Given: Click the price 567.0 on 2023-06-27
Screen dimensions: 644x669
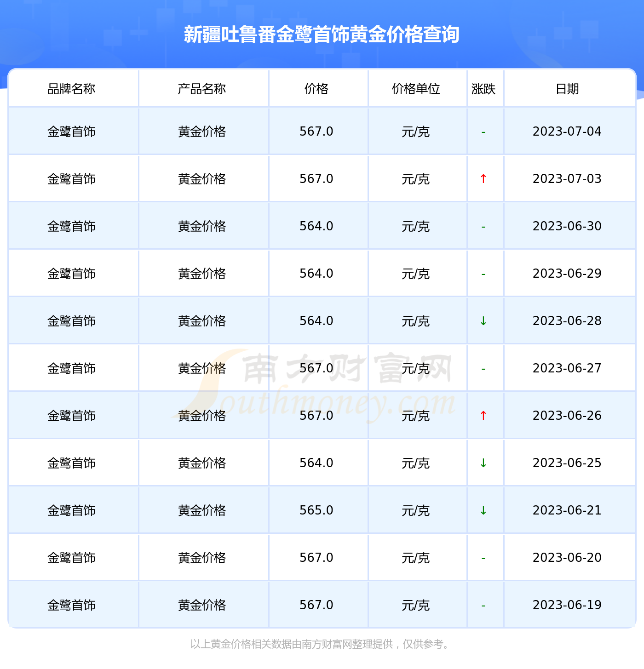Looking at the screenshot, I should (316, 368).
